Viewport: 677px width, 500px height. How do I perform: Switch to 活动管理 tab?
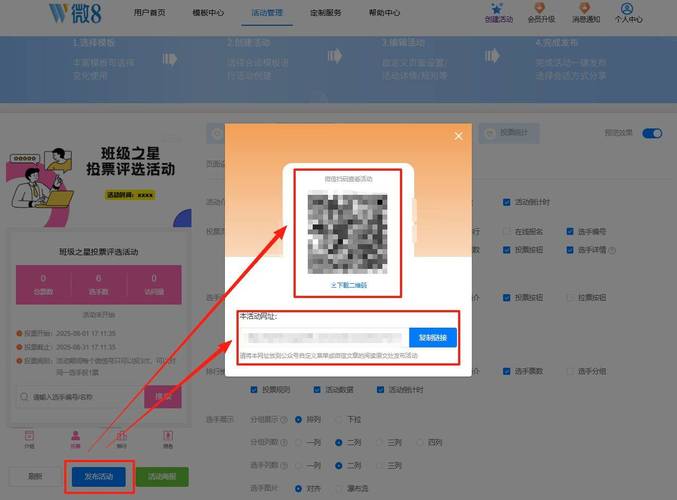tap(267, 13)
